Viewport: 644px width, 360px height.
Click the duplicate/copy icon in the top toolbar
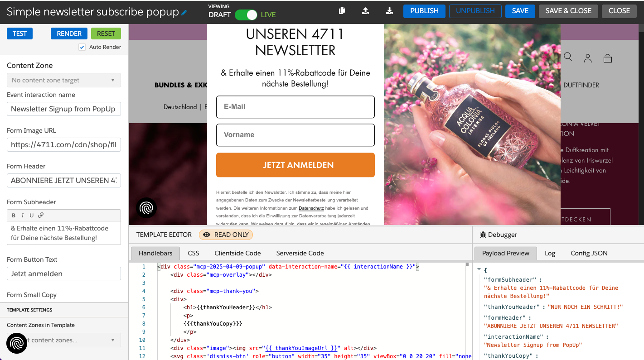pos(342,10)
